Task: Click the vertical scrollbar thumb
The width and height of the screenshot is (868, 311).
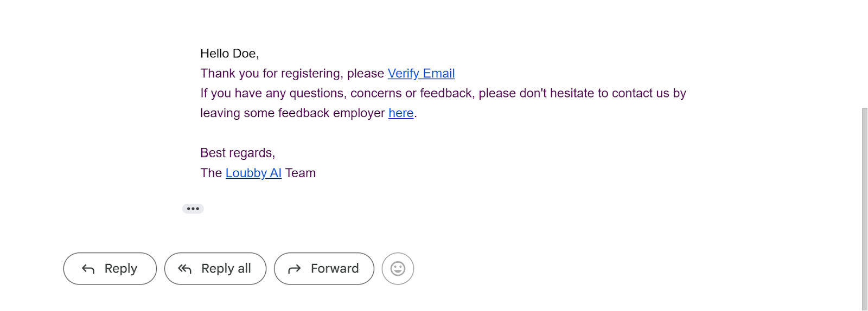Action: (865, 209)
